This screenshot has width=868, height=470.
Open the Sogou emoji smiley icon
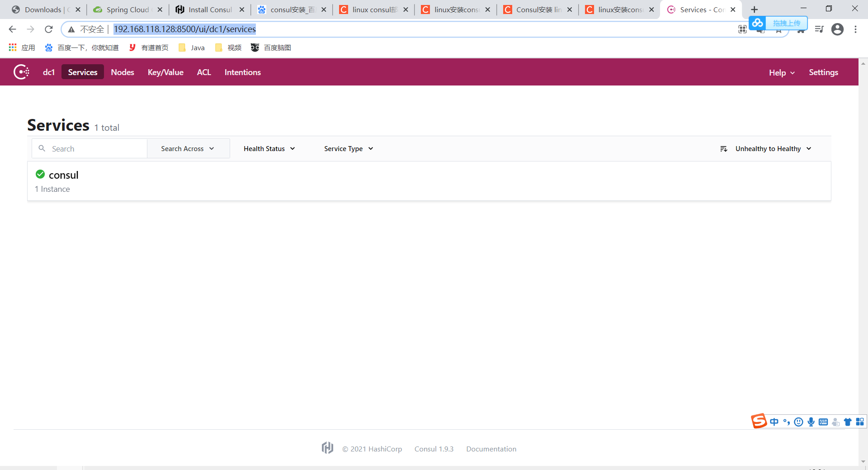click(799, 422)
